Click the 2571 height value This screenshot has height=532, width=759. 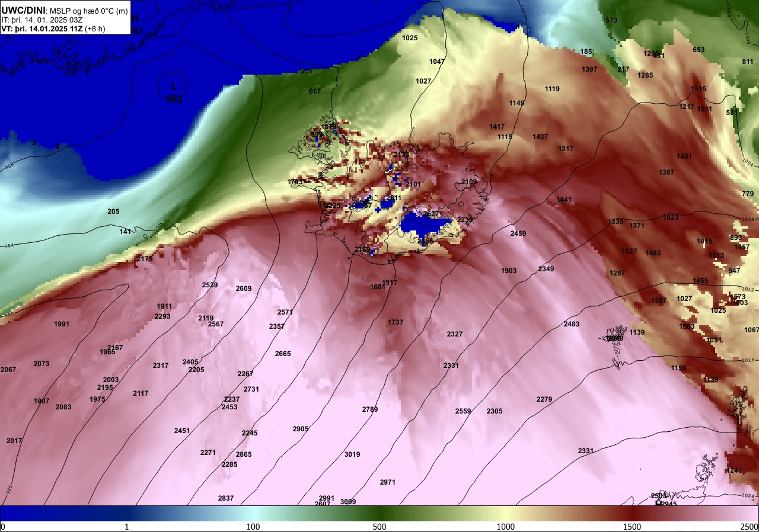tap(285, 312)
